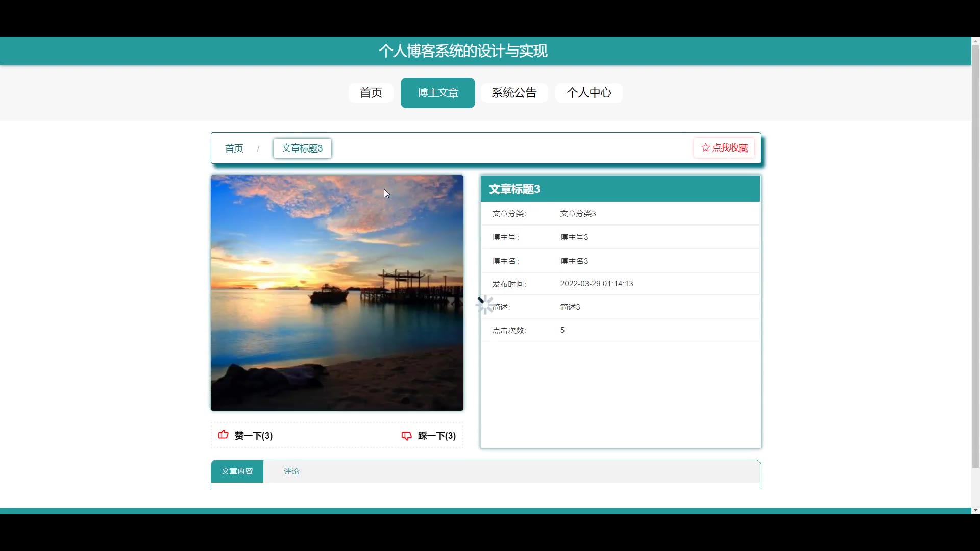This screenshot has height=551, width=980.
Task: Switch to the 文章内容 tab
Action: pos(237,471)
